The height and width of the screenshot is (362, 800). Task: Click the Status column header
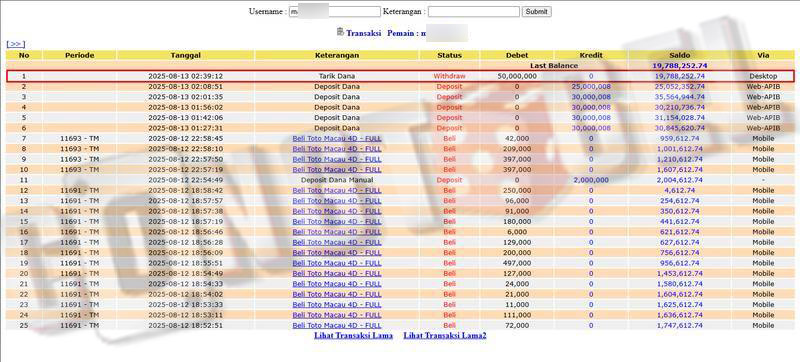point(449,55)
